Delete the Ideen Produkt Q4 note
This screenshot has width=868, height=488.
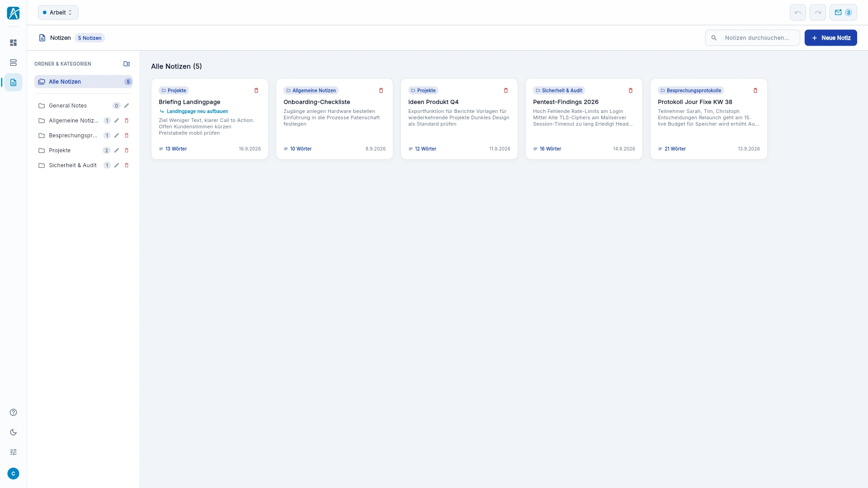506,90
